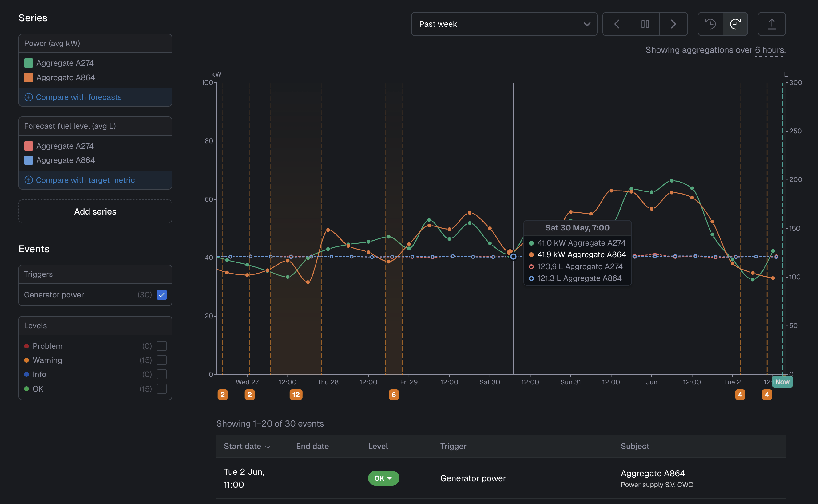The width and height of the screenshot is (818, 504).
Task: Click the event marker labeled 6
Action: pos(394,395)
